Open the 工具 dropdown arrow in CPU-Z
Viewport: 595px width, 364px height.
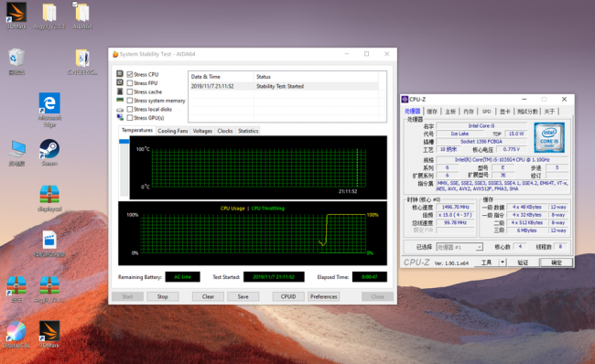coord(503,262)
